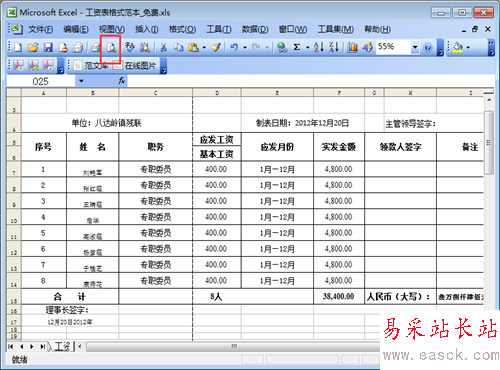Click the vertical scrollbar thumb
This screenshot has width=500, height=370.
489,143
